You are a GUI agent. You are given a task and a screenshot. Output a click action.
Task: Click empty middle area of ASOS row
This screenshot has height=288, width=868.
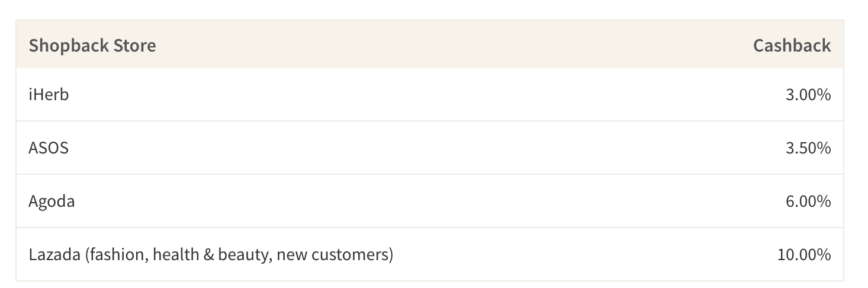click(429, 148)
